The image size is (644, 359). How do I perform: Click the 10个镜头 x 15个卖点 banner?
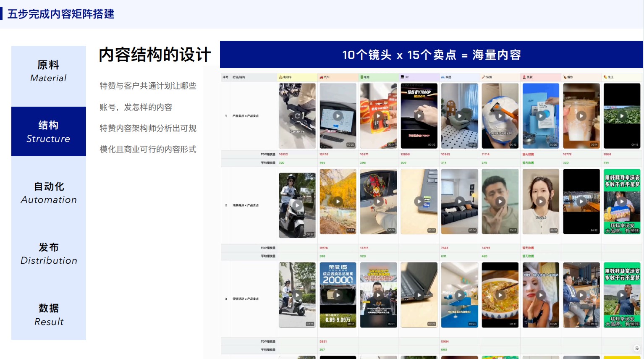tap(431, 55)
